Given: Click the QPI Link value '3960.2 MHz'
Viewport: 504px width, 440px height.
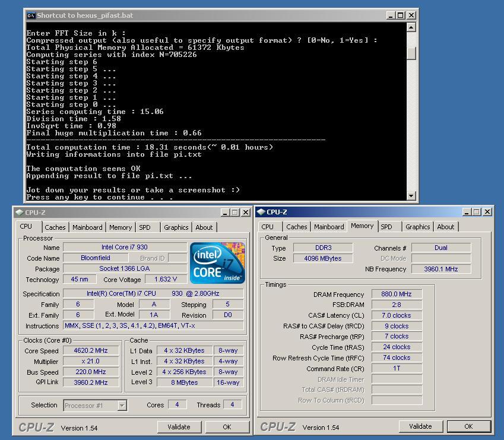Looking at the screenshot, I should pyautogui.click(x=91, y=382).
